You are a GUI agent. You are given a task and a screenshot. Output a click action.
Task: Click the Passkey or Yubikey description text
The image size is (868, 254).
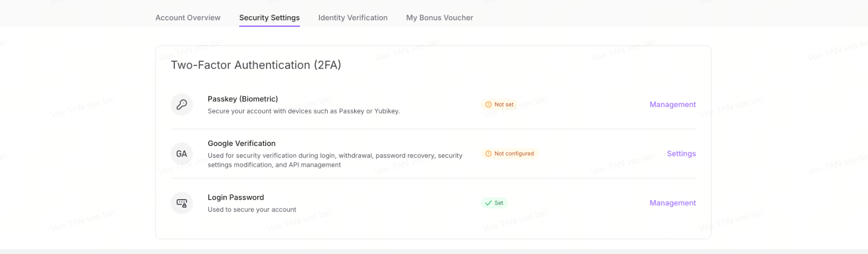point(304,111)
